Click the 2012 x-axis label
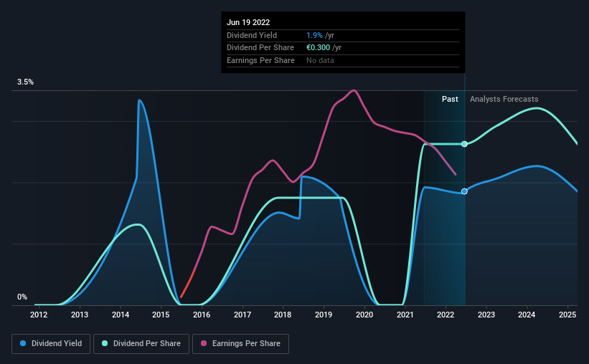Viewport: 589px width, 364px height. coord(39,315)
